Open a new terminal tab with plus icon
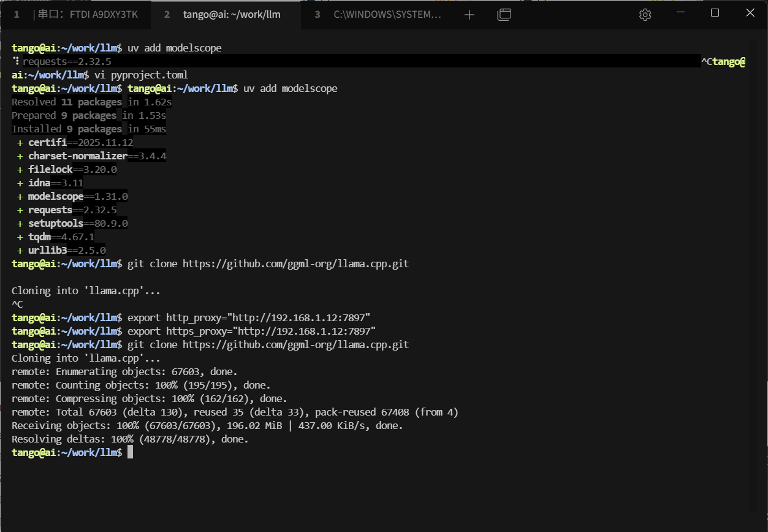The width and height of the screenshot is (768, 532). click(470, 15)
